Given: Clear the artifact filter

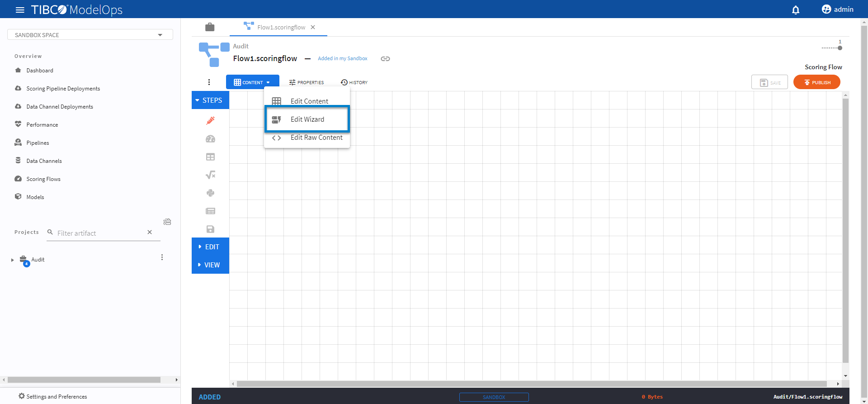Looking at the screenshot, I should point(150,232).
